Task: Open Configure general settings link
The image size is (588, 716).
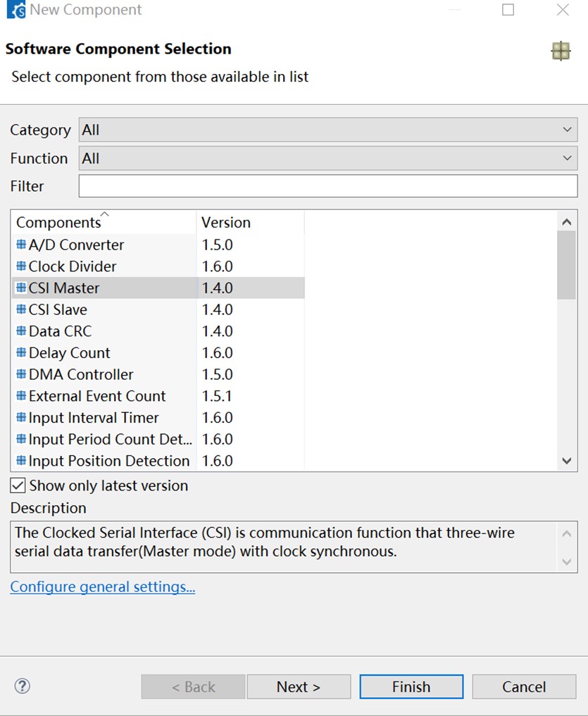Action: tap(103, 586)
